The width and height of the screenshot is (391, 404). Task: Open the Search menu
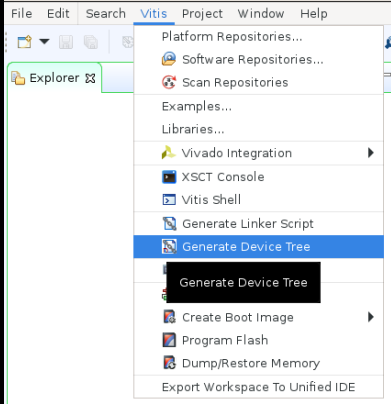(x=106, y=14)
